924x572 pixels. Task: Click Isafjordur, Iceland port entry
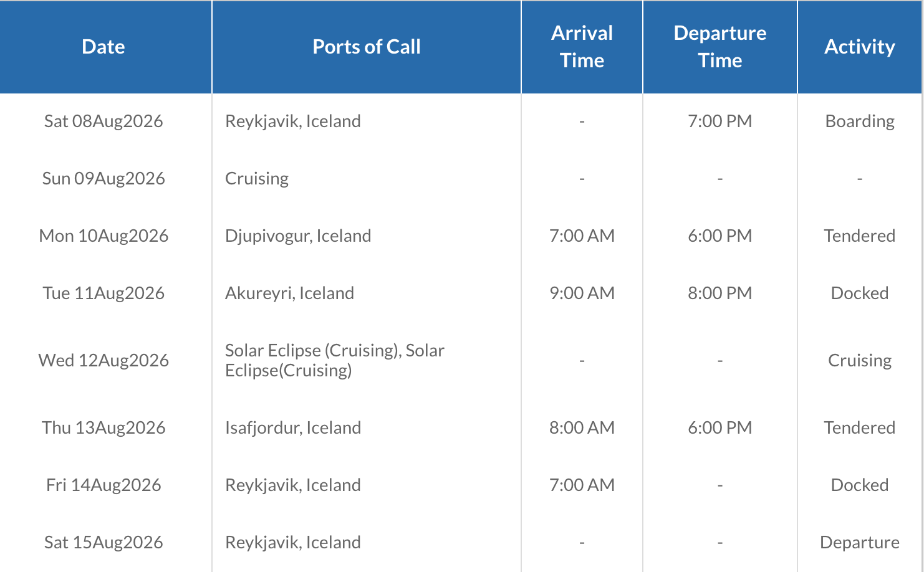(x=293, y=427)
